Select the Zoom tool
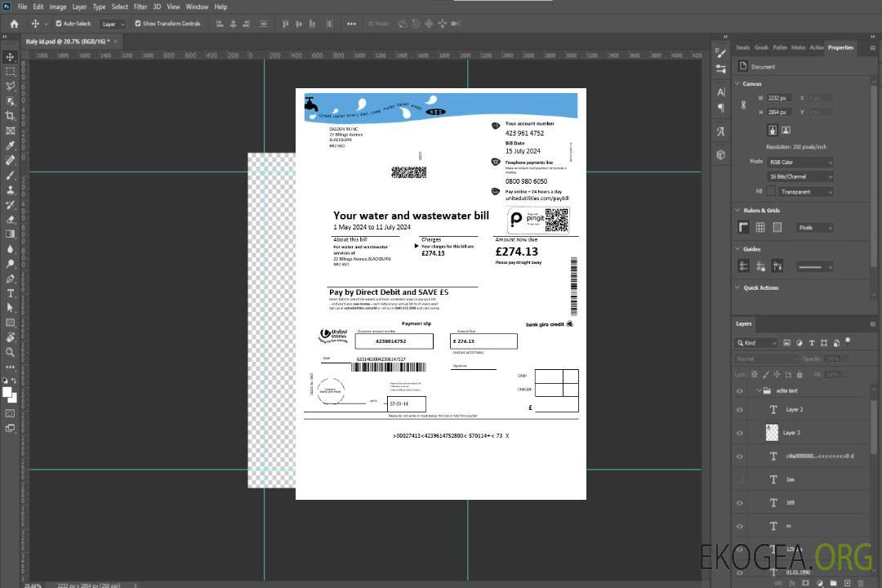 11,352
